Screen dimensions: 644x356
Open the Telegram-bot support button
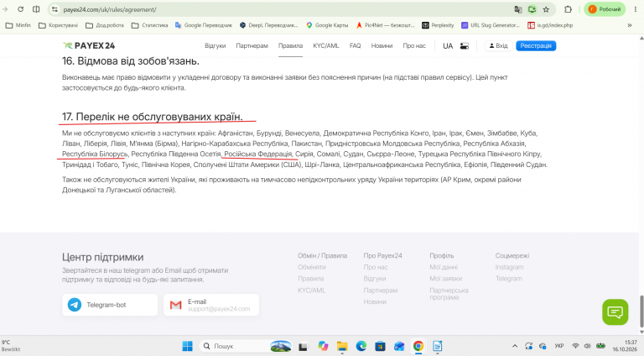coord(110,305)
